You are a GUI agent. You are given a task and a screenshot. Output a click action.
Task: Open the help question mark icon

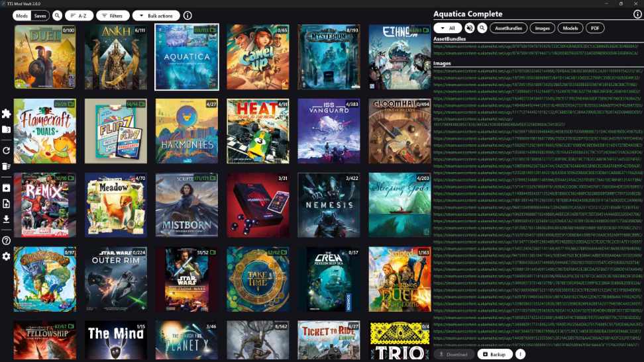pyautogui.click(x=6, y=240)
